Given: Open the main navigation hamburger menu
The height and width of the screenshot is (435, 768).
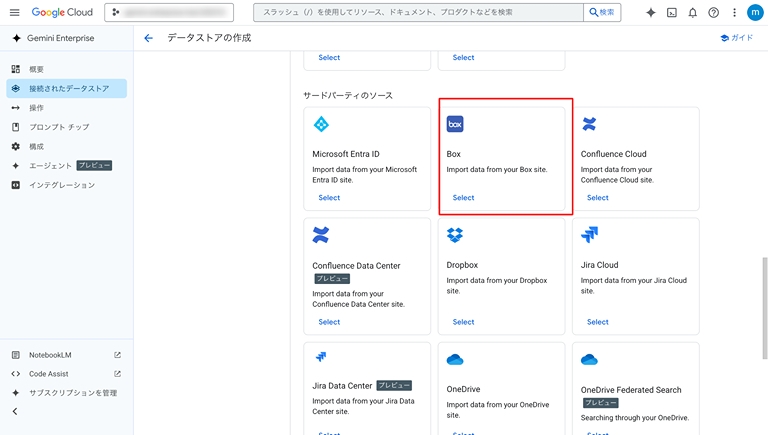Looking at the screenshot, I should click(x=15, y=12).
